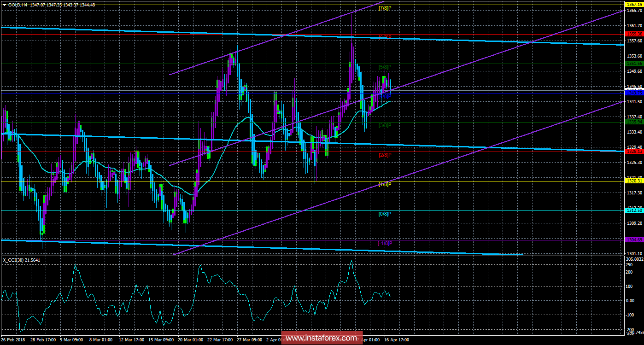This screenshot has height=345, width=644.
Task: Select the [0/8]P Murrey level label
Action: (385, 214)
